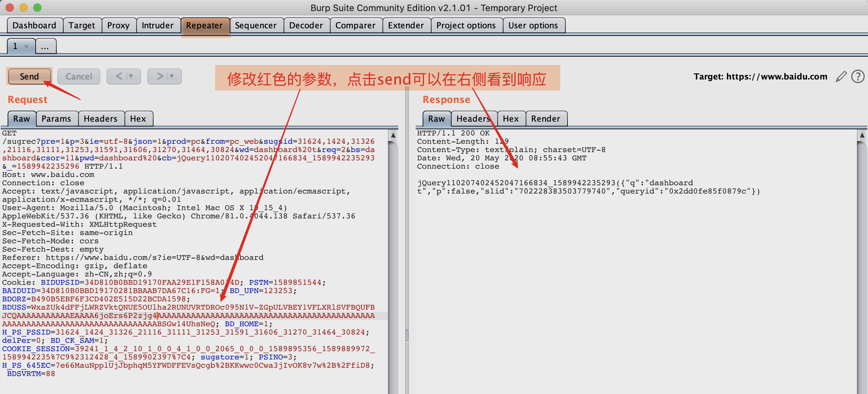868x394 pixels.
Task: Click the Target: https://www.baidu.com label
Action: [760, 76]
